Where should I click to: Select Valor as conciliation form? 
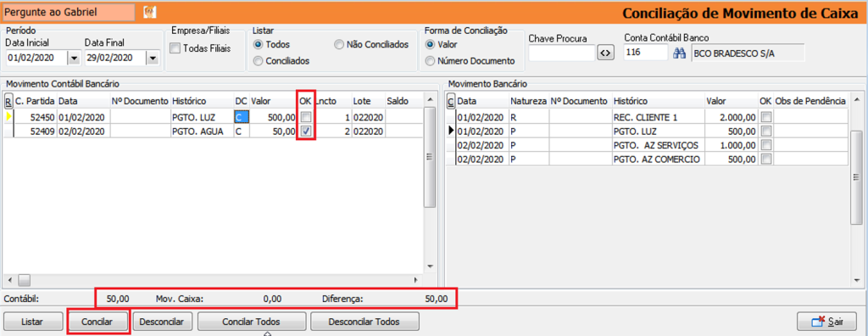[430, 44]
